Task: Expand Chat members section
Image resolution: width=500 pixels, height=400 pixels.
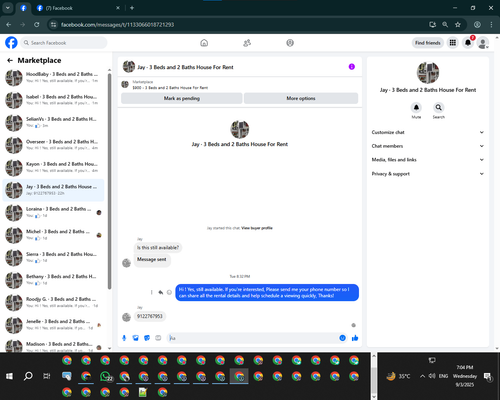Action: pos(428,146)
